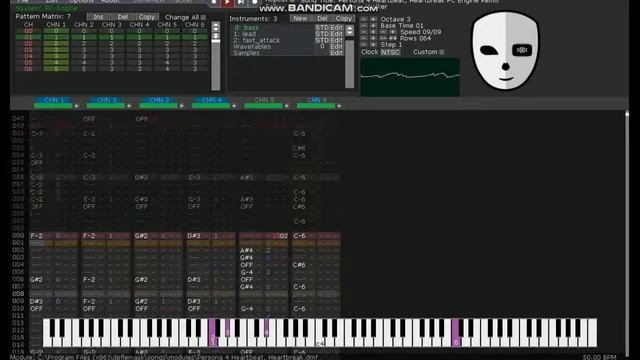Copy instrument with Instruments Copy button
Viewport: 640px width, 360px height.
click(x=344, y=18)
